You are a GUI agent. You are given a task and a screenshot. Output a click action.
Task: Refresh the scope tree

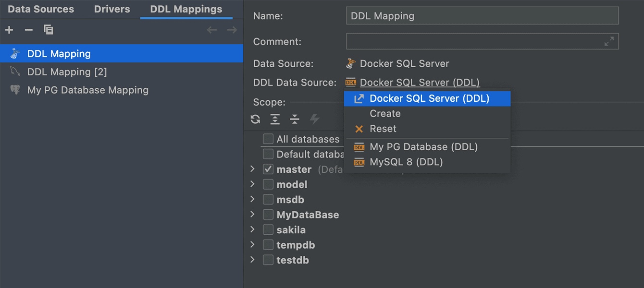click(x=255, y=119)
